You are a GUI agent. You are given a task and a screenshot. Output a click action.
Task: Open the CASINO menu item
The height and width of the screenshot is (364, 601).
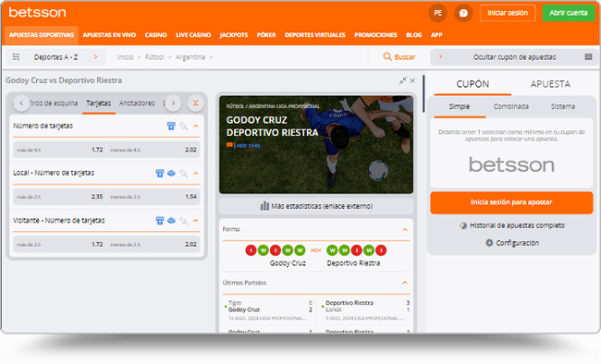[x=155, y=35]
